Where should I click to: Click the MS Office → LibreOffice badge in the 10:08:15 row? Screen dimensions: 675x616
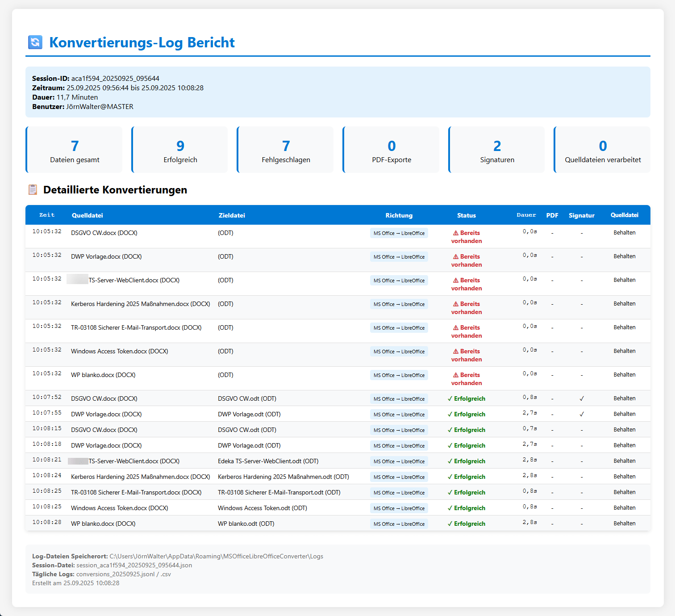coord(399,430)
